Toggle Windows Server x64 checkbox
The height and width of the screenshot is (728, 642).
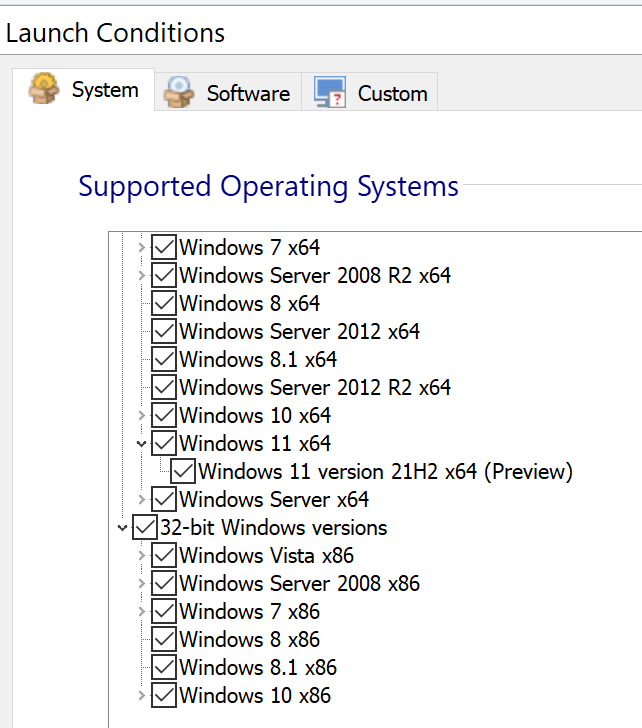point(163,500)
